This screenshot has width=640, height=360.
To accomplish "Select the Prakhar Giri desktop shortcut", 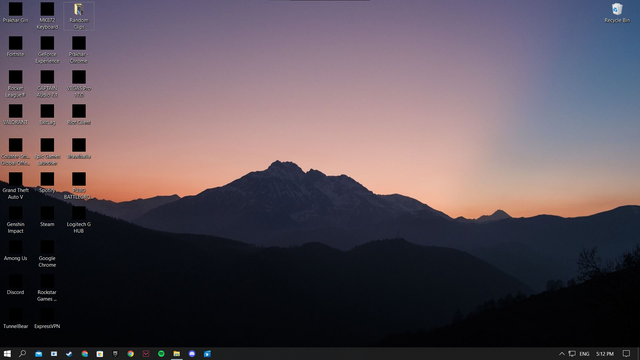I will (x=16, y=12).
